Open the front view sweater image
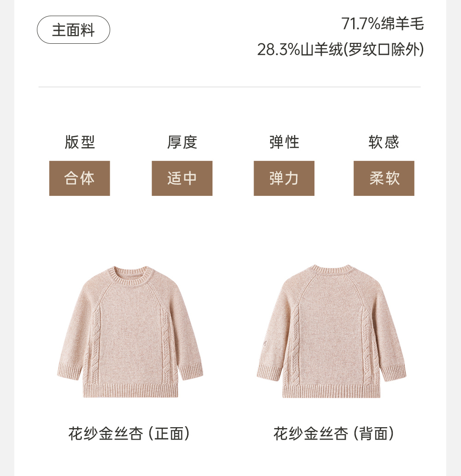The image size is (461, 476). 130,331
